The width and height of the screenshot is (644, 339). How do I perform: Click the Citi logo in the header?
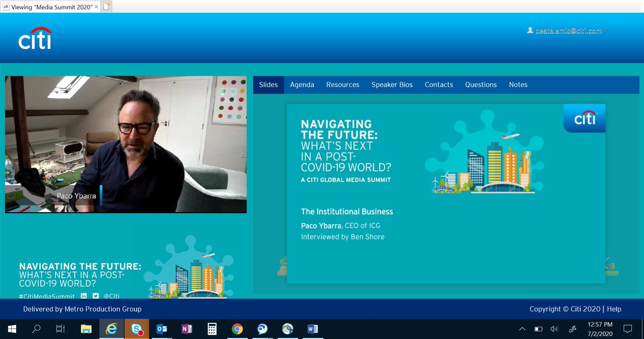35,39
